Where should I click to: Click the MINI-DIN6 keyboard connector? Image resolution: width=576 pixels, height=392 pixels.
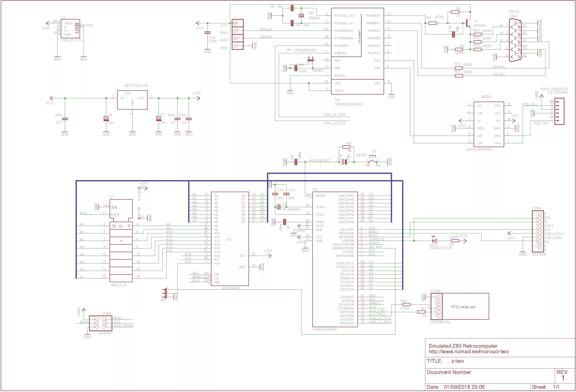pos(559,111)
